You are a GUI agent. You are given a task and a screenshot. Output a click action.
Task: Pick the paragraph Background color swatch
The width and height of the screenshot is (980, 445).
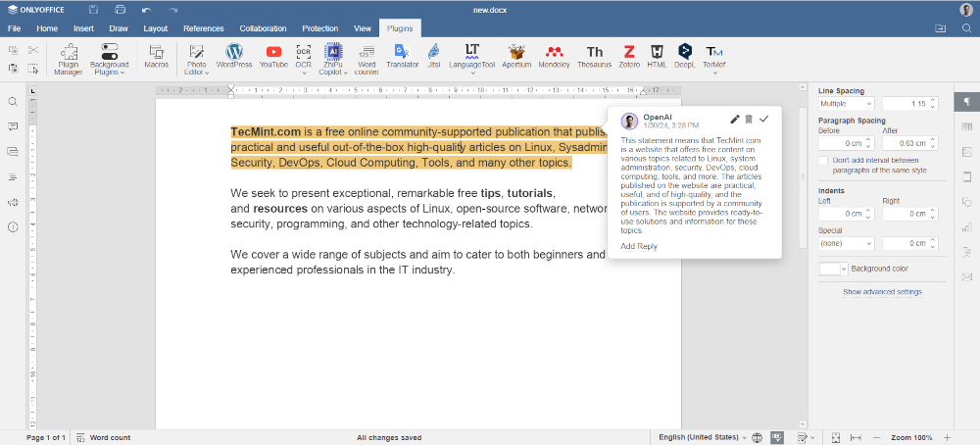click(832, 269)
